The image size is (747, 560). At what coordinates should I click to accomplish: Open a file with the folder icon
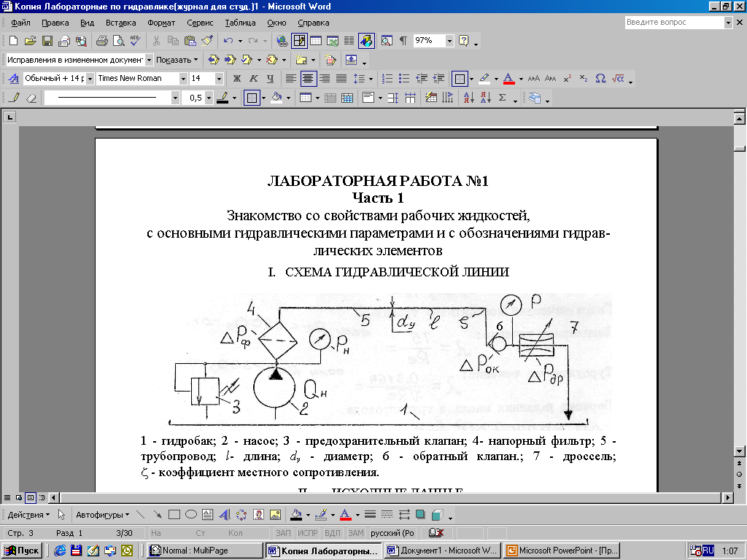tap(30, 41)
